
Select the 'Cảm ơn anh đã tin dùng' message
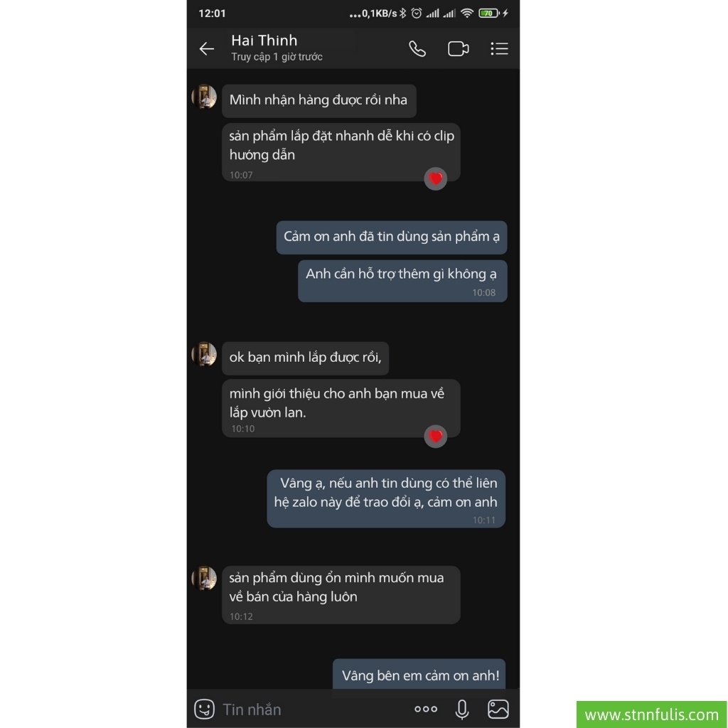pyautogui.click(x=392, y=237)
